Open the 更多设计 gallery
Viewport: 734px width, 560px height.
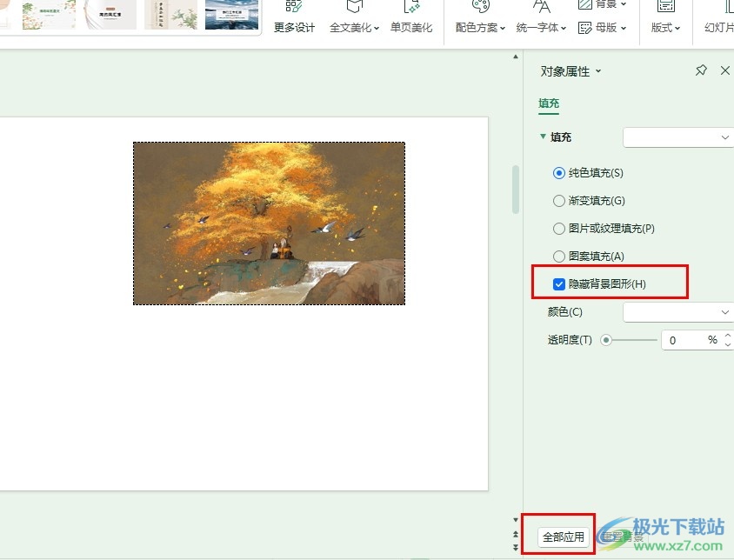coord(294,17)
